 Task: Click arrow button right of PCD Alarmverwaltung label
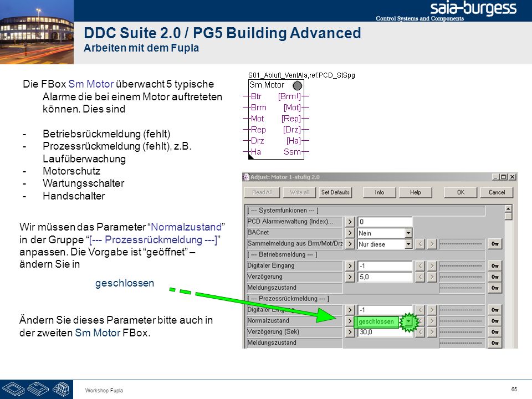[350, 222]
